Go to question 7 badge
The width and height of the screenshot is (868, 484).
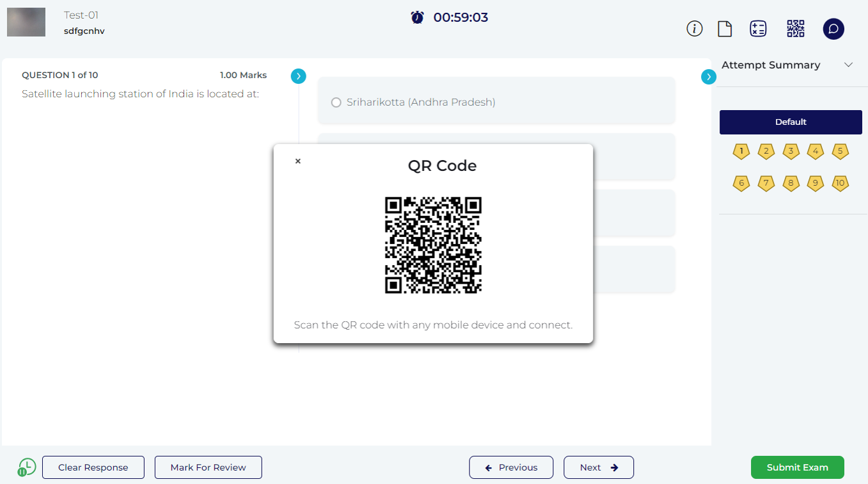(766, 183)
